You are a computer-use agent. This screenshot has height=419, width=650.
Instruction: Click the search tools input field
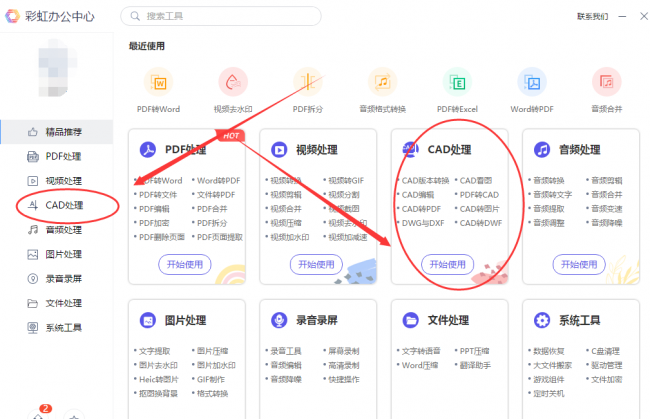click(221, 16)
